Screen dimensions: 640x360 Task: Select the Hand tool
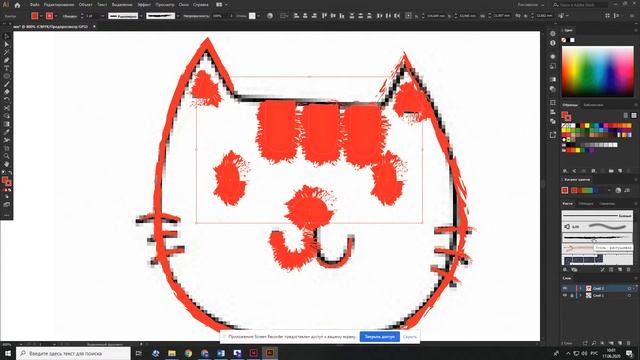[7, 164]
